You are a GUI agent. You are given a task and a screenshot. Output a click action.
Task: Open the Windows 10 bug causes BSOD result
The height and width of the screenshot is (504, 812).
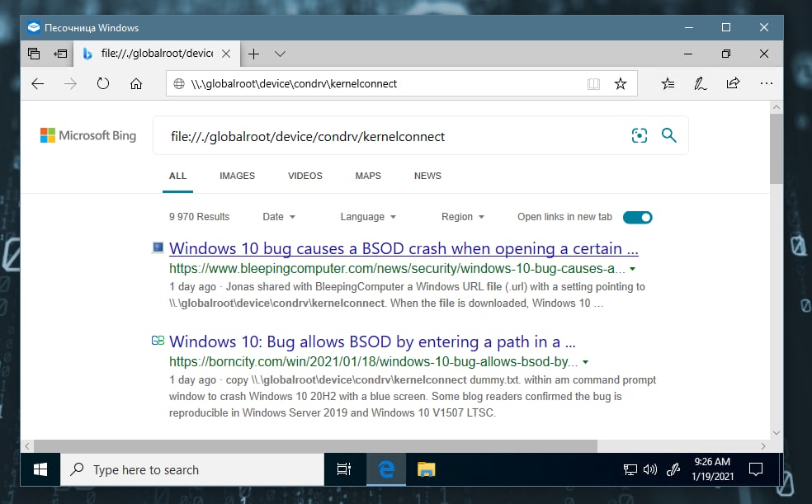(404, 249)
